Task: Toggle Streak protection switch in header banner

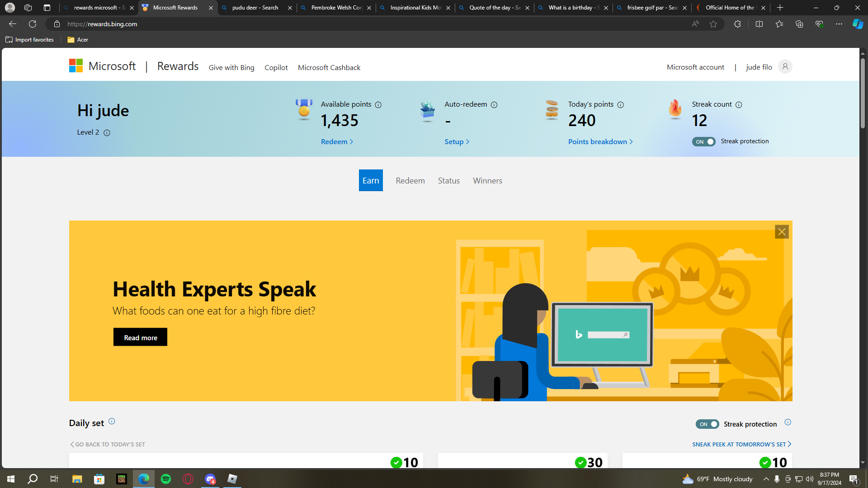Action: pos(703,142)
